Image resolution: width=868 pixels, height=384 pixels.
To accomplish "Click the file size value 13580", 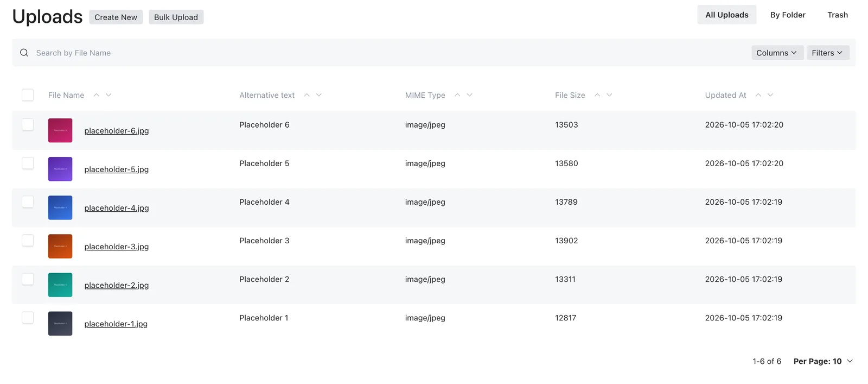I will click(x=566, y=163).
